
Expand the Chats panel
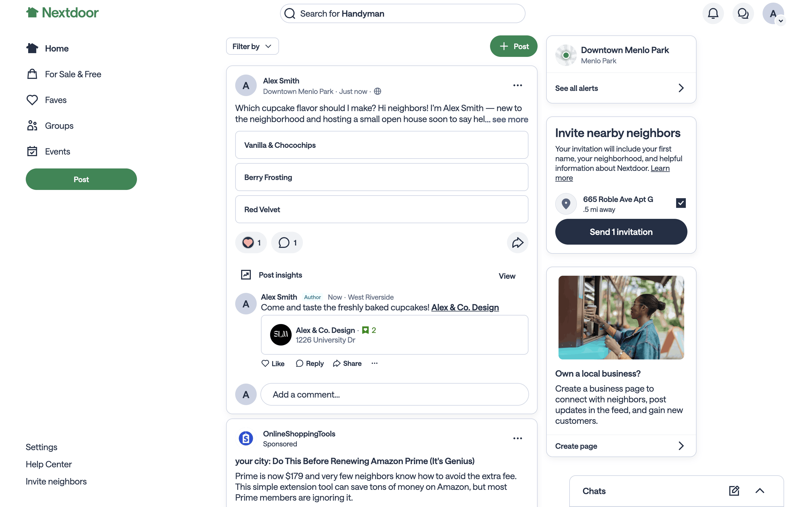click(x=760, y=491)
